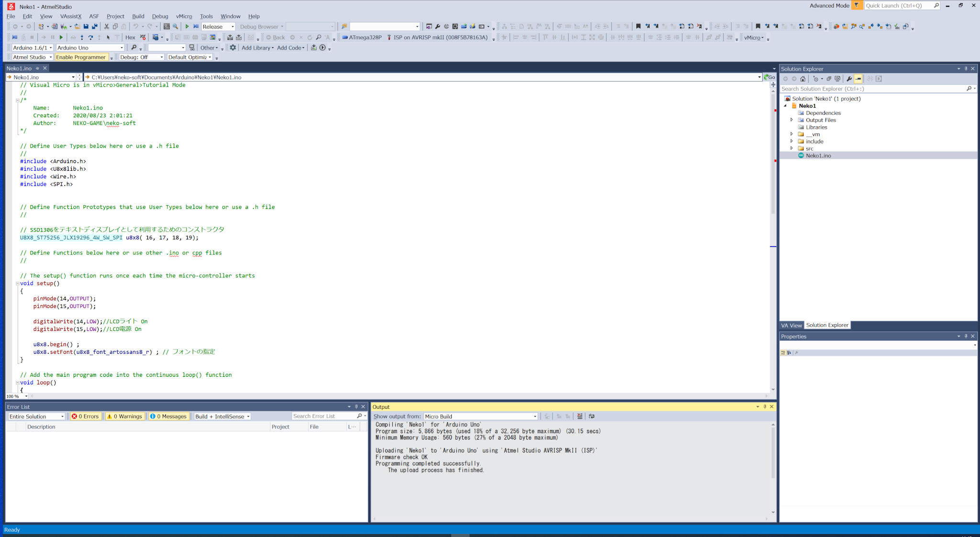Click the Toggle Bookmark icon

(638, 27)
